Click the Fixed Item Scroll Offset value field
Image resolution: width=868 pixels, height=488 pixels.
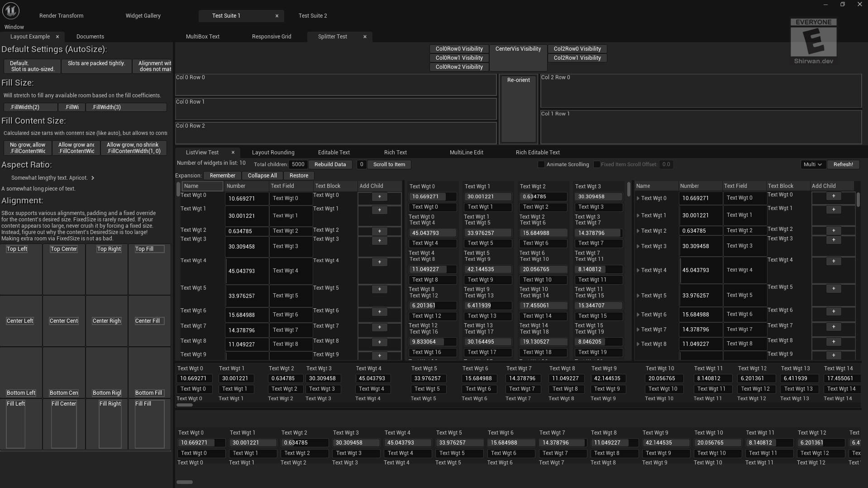(666, 165)
